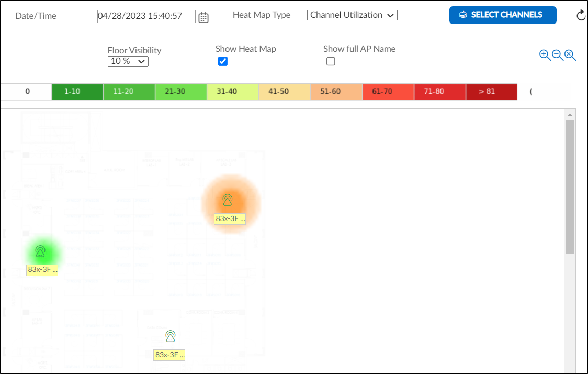Open the calendar date picker icon
Image resolution: width=588 pixels, height=374 pixels.
pos(203,17)
